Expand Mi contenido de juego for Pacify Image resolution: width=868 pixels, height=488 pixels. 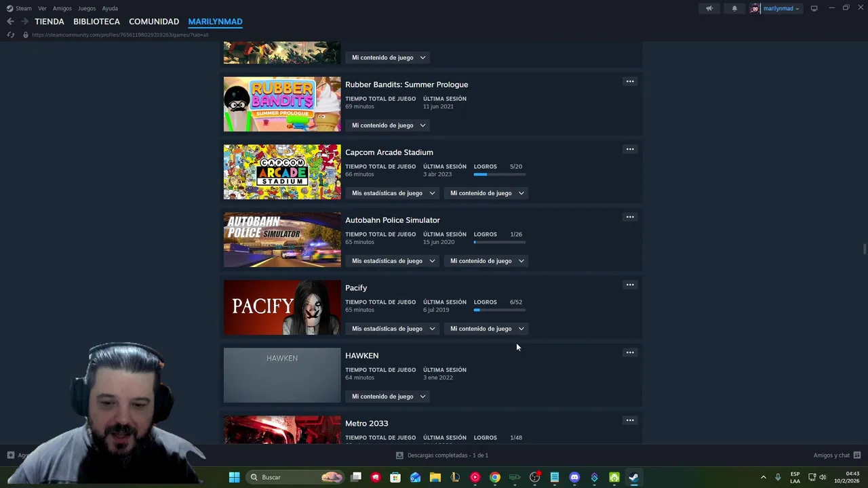click(487, 329)
